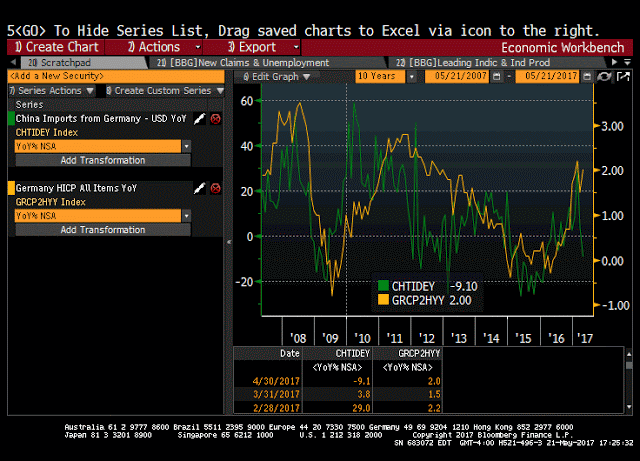Open the Create Chart function
The image size is (640, 461).
coord(56,47)
